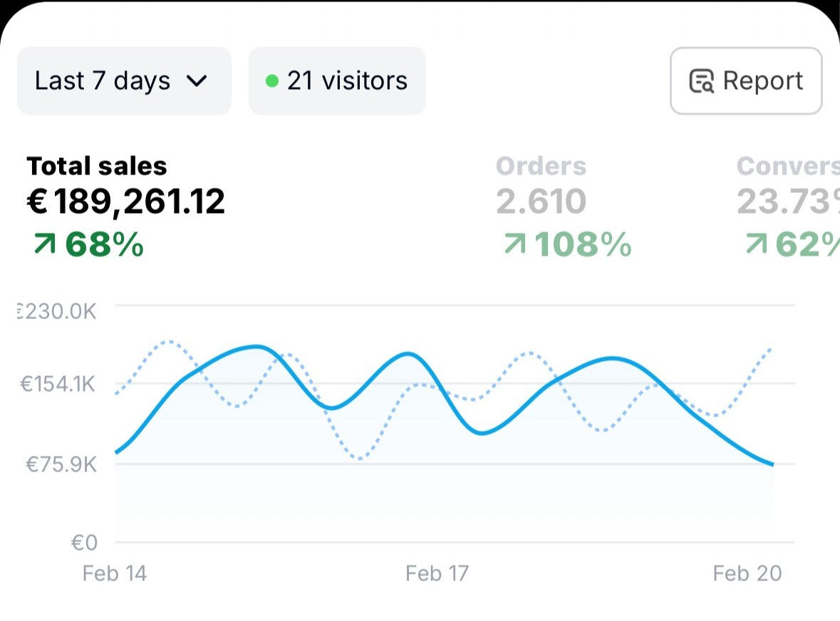Image resolution: width=840 pixels, height=621 pixels.
Task: Switch to the Conversion metric tab
Action: point(787,166)
